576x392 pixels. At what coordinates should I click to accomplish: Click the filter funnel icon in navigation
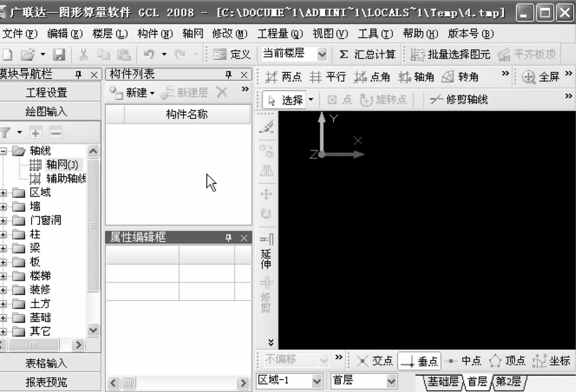click(5, 133)
